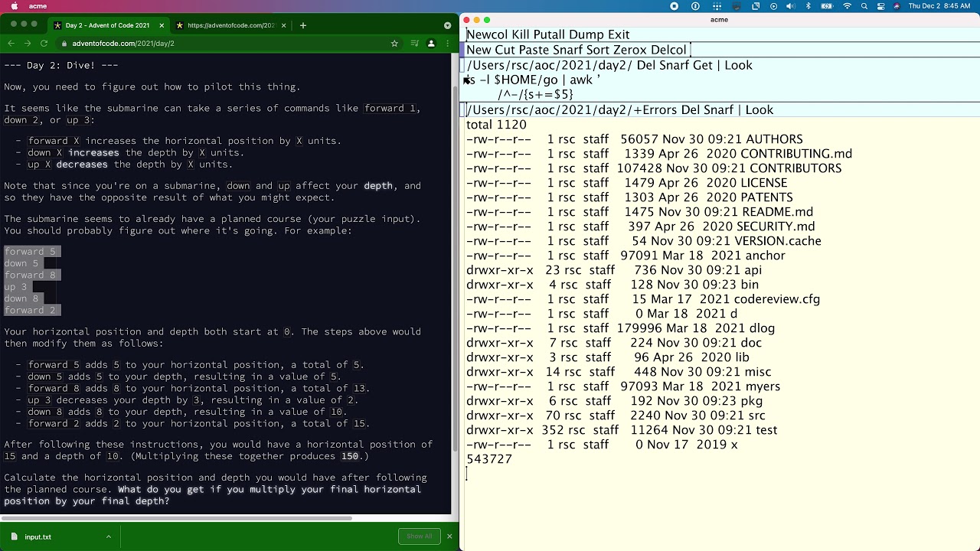Open a new tab with the plus button
Image resolution: width=980 pixels, height=551 pixels.
[x=303, y=25]
